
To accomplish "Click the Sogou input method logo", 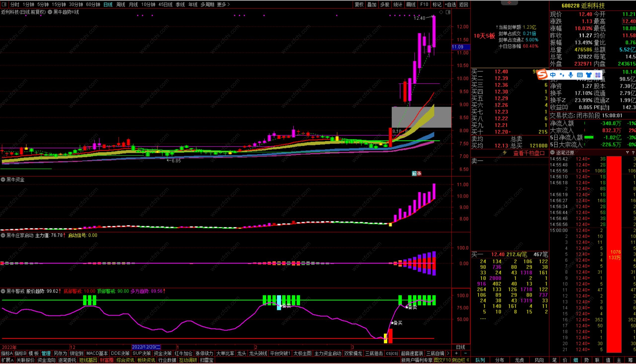I will (542, 74).
